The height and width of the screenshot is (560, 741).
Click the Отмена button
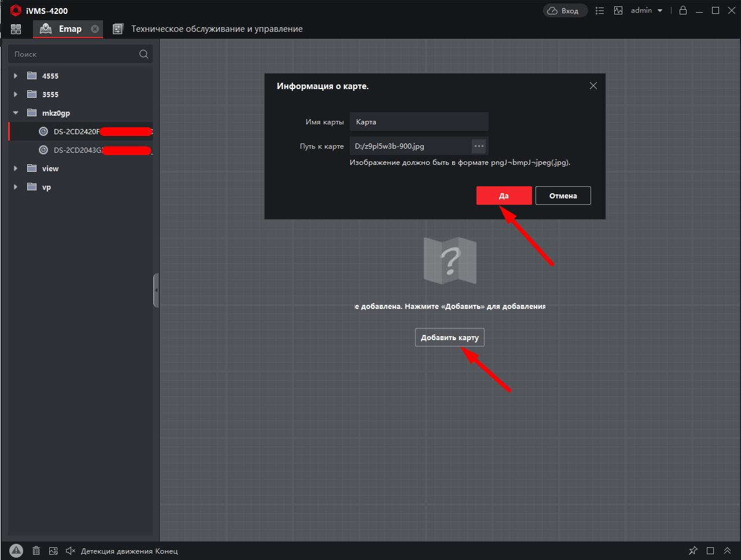563,196
